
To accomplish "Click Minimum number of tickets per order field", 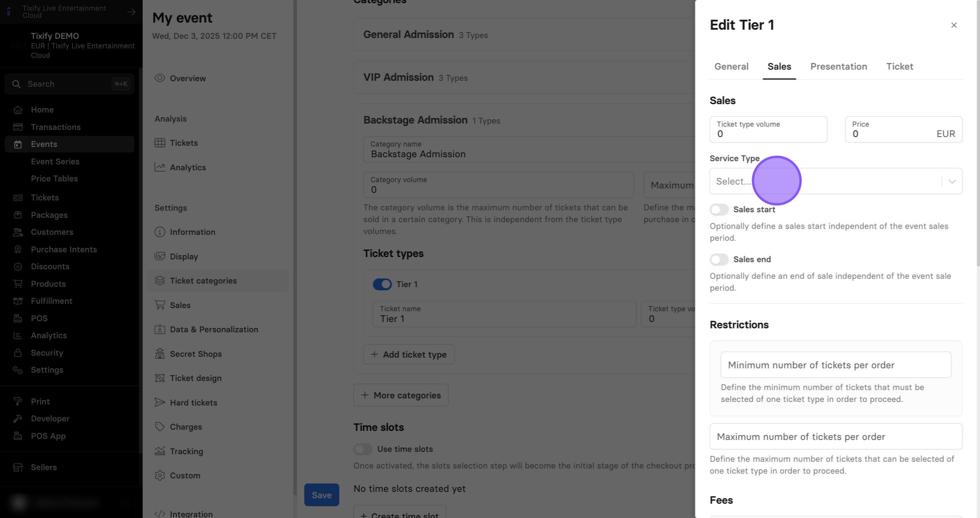I will pos(836,365).
